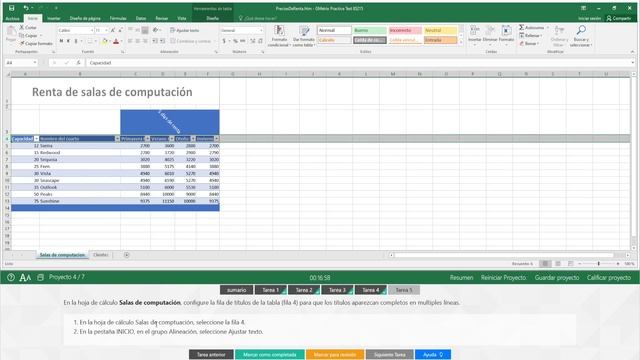Open Dar formato como tabla menu
Screen dimensions: 640x360
pyautogui.click(x=304, y=36)
